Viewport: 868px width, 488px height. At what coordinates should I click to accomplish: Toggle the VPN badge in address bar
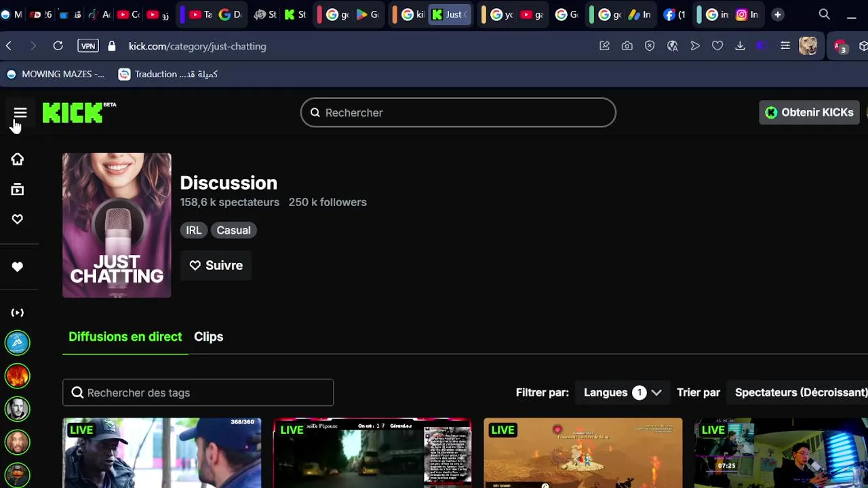click(x=87, y=46)
